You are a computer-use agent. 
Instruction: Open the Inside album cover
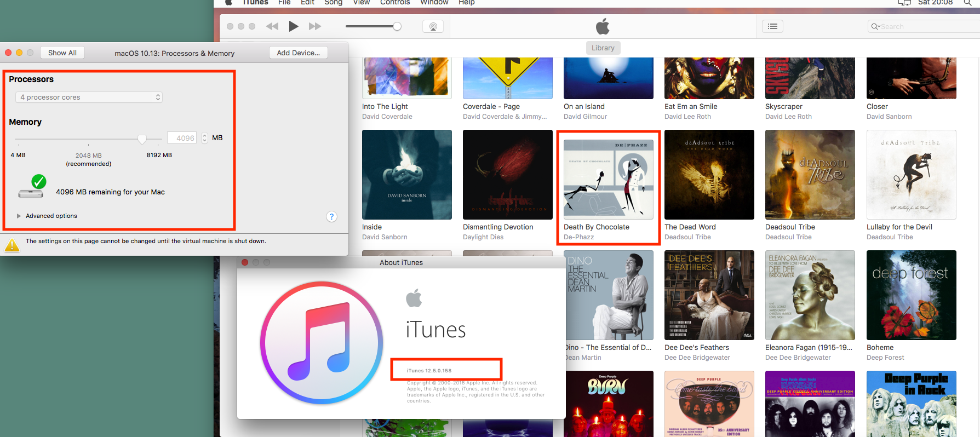point(407,175)
